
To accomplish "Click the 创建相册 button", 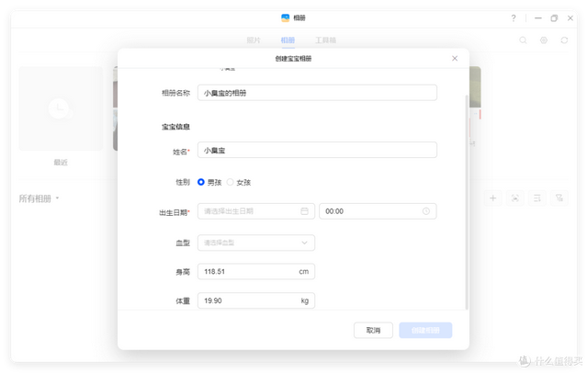I will pos(425,330).
